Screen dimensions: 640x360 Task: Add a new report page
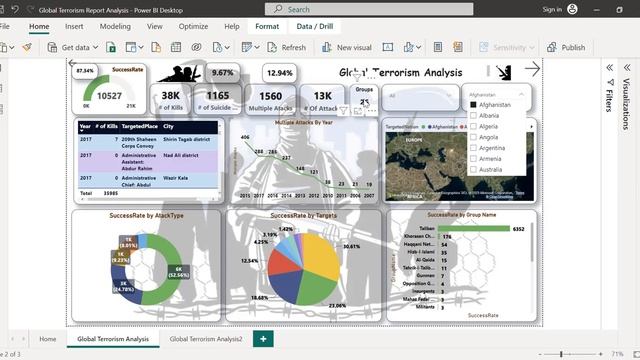(x=263, y=339)
